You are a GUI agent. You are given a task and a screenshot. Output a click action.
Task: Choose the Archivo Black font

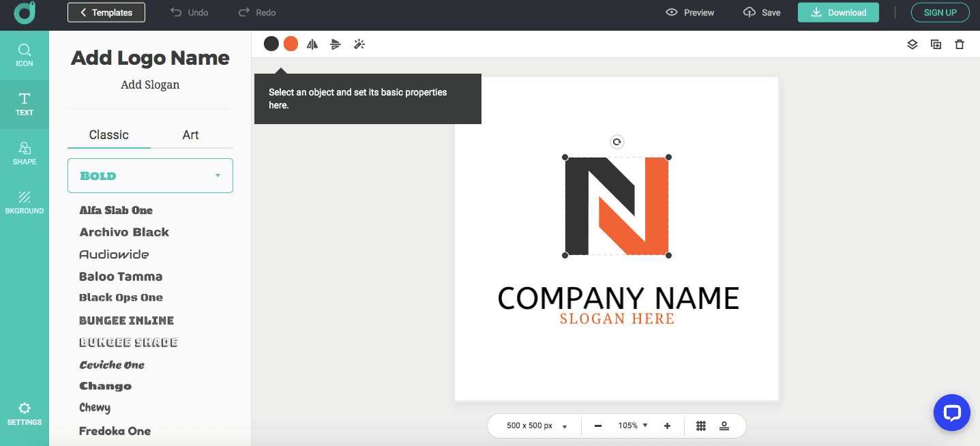pyautogui.click(x=124, y=233)
